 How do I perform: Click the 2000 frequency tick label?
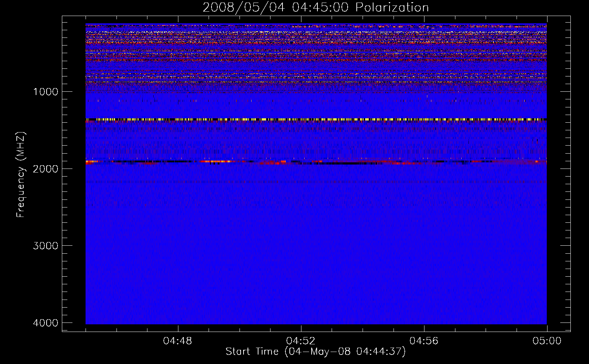tap(46, 169)
